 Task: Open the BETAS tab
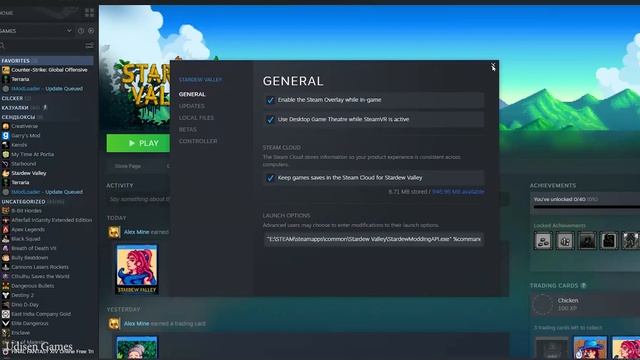pyautogui.click(x=188, y=129)
